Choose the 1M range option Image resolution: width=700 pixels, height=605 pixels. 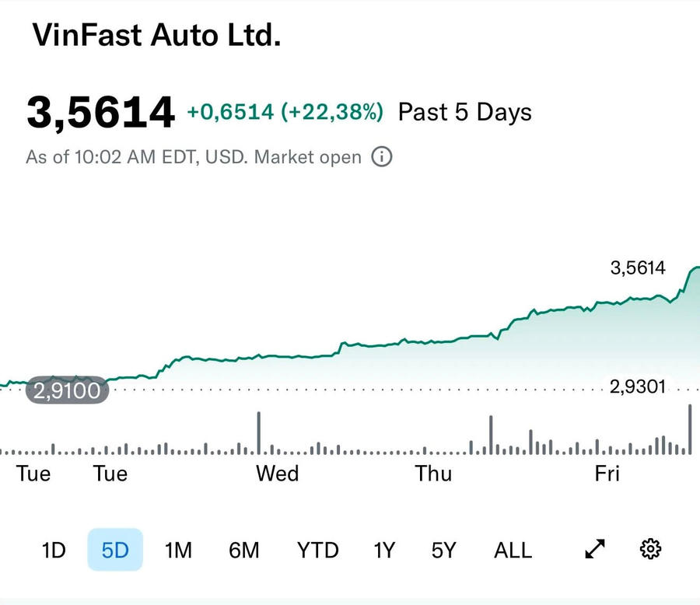[178, 551]
